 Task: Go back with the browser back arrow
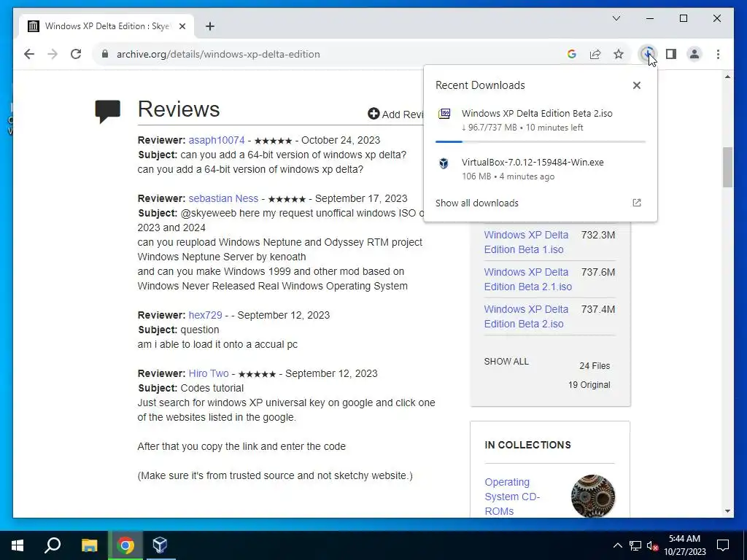pos(29,54)
